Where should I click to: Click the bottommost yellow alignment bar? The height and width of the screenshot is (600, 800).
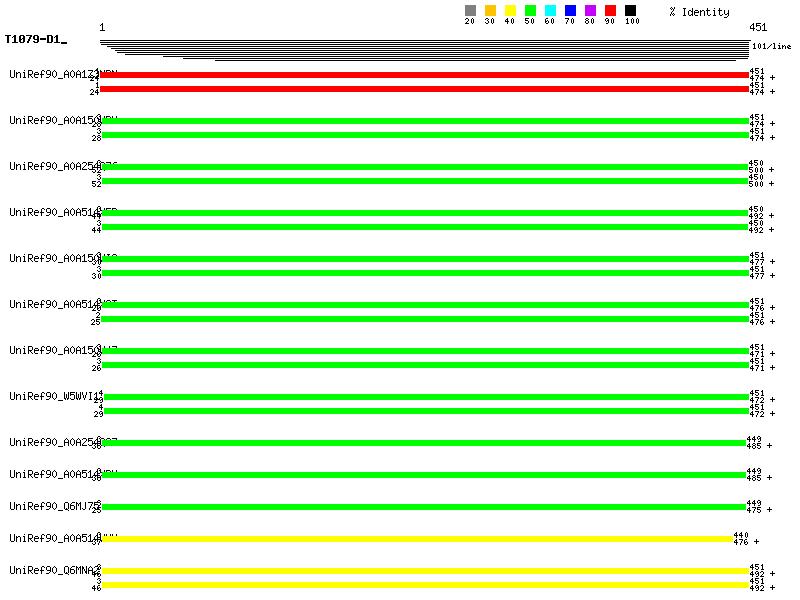(x=425, y=585)
